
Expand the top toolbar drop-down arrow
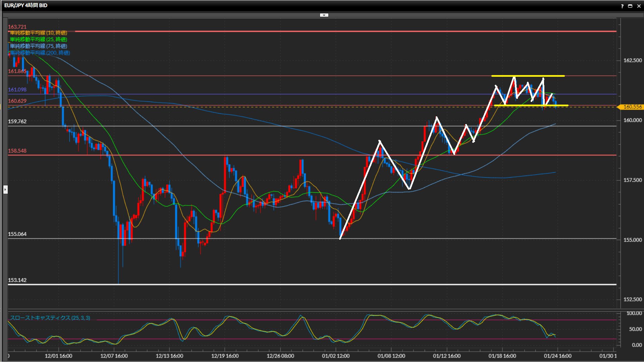tap(324, 15)
